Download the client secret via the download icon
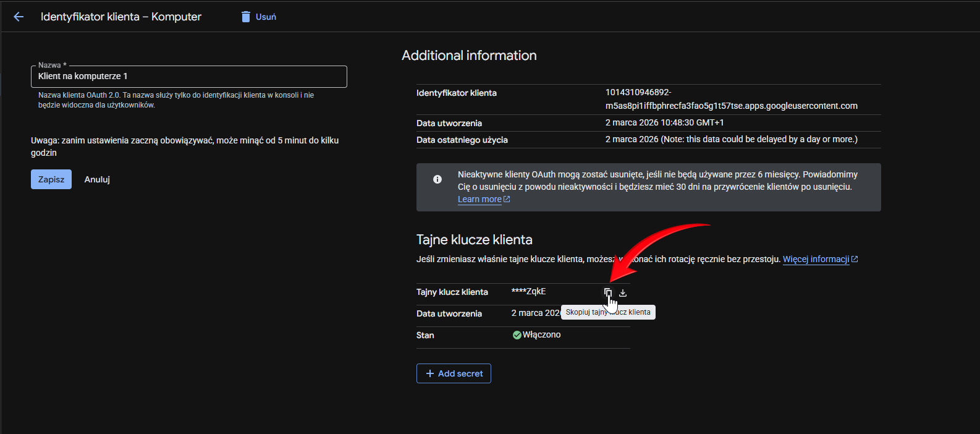Viewport: 980px width, 434px height. [623, 293]
